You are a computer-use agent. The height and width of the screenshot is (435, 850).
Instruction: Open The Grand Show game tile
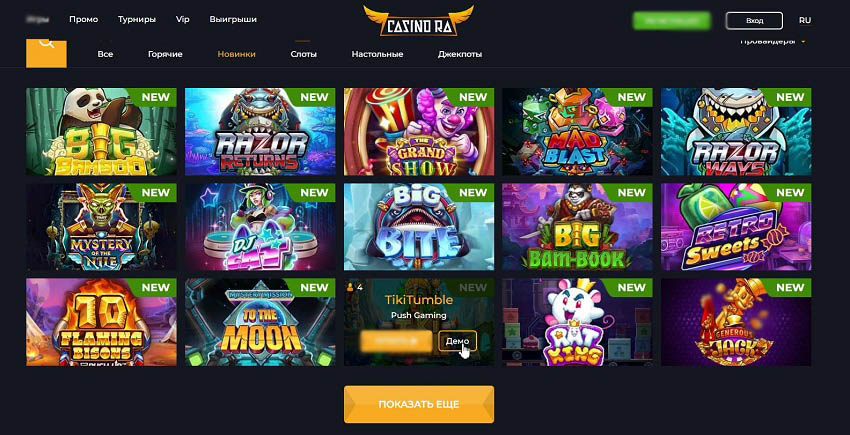(x=419, y=132)
